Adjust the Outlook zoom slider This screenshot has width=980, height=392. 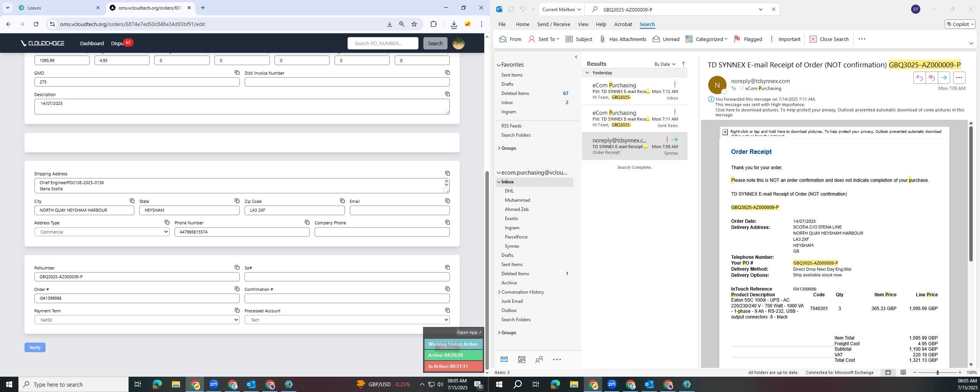938,372
